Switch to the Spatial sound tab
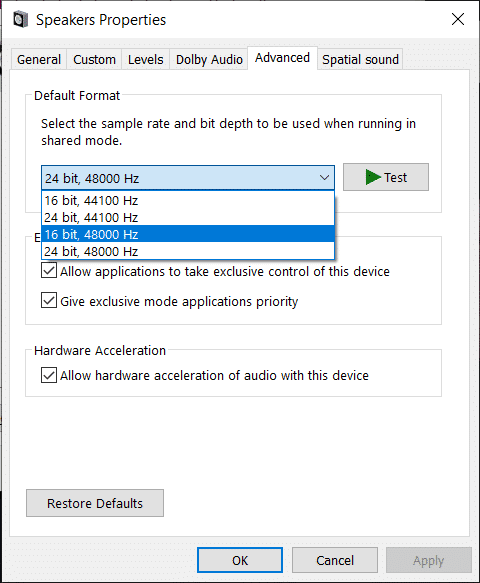Image resolution: width=480 pixels, height=583 pixels. pos(360,59)
